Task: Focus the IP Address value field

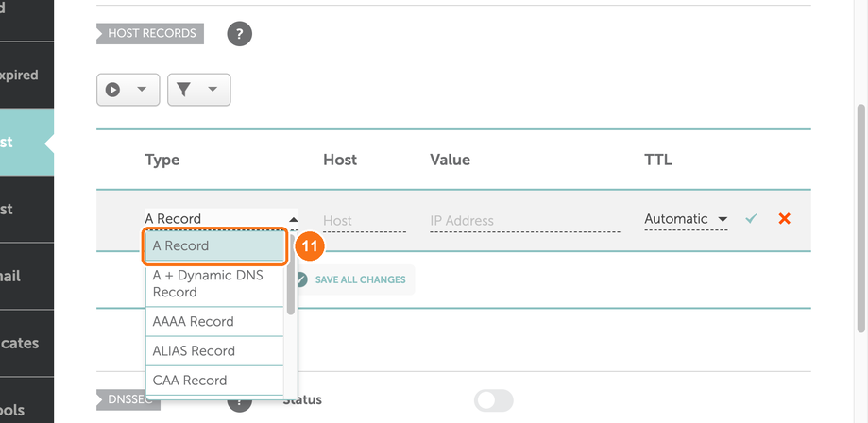Action: coord(525,221)
